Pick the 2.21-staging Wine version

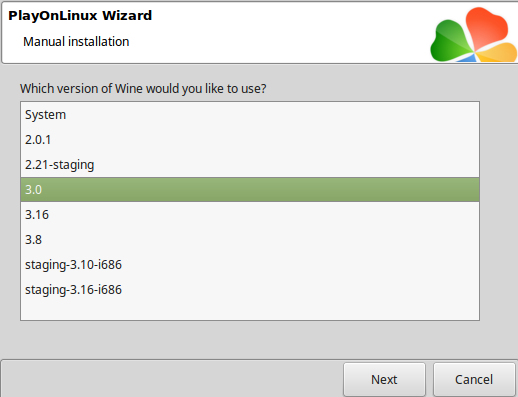[x=250, y=165]
